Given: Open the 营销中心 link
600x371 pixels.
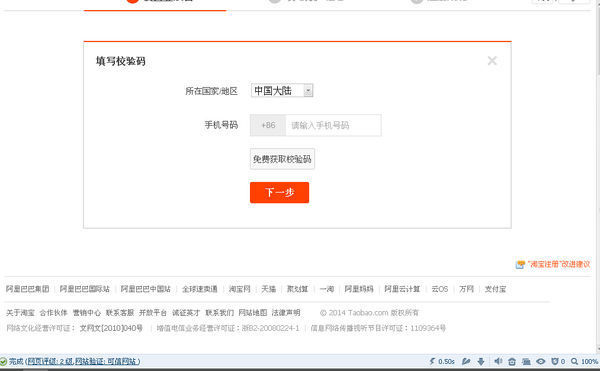Looking at the screenshot, I should [86, 313].
